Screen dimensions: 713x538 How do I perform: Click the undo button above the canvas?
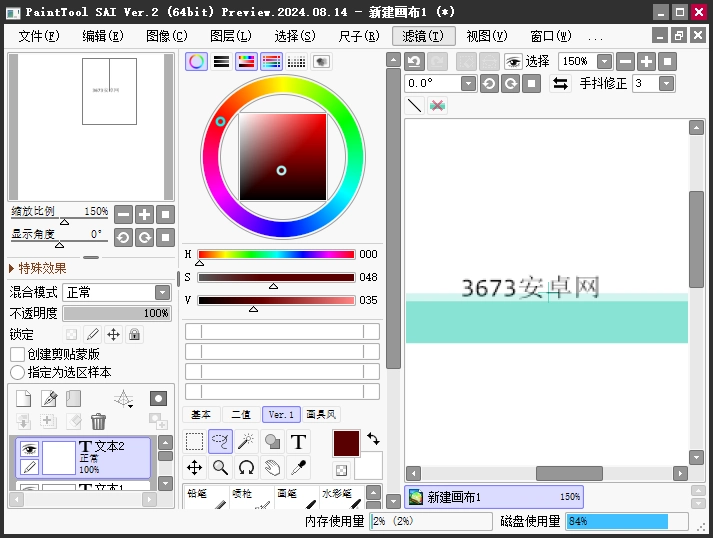(414, 61)
